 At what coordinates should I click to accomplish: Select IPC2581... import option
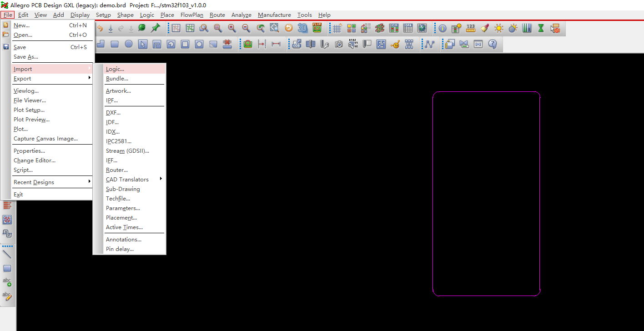coord(134,141)
